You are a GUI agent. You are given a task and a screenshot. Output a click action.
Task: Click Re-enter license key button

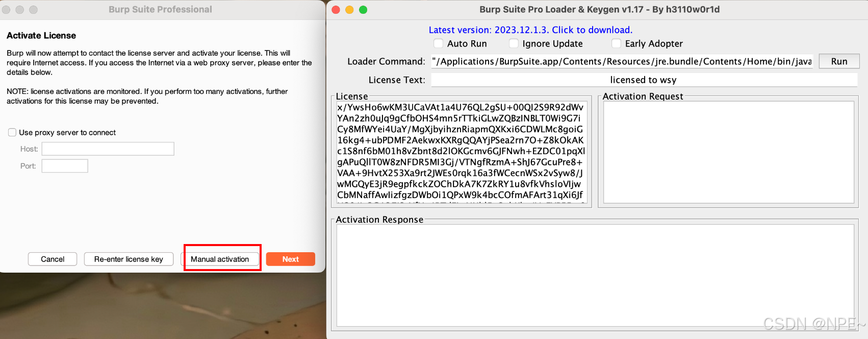pyautogui.click(x=129, y=259)
